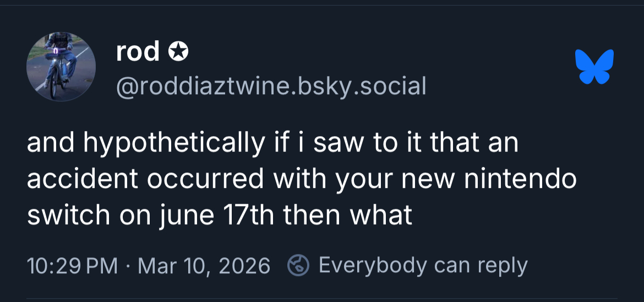Click the word "hypothetically" in the post
The height and width of the screenshot is (302, 644).
point(172,144)
